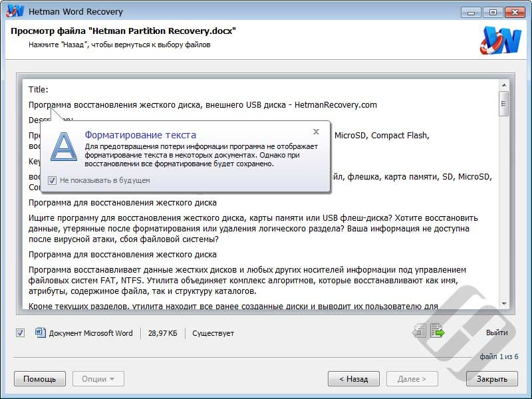Click the hint text 'Нажмите "Назад", чтобы вернуться'
Viewport: 532px width, 399px height.
(120, 45)
